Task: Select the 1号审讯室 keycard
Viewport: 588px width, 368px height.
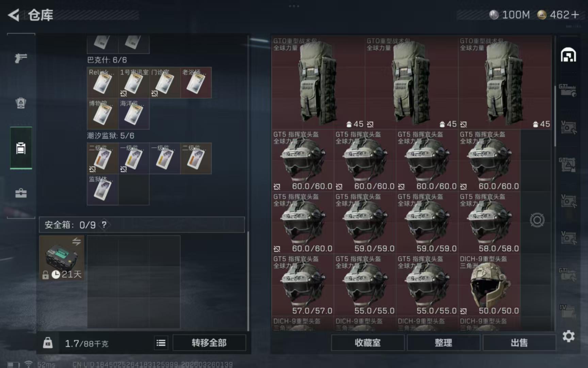Action: click(x=134, y=83)
